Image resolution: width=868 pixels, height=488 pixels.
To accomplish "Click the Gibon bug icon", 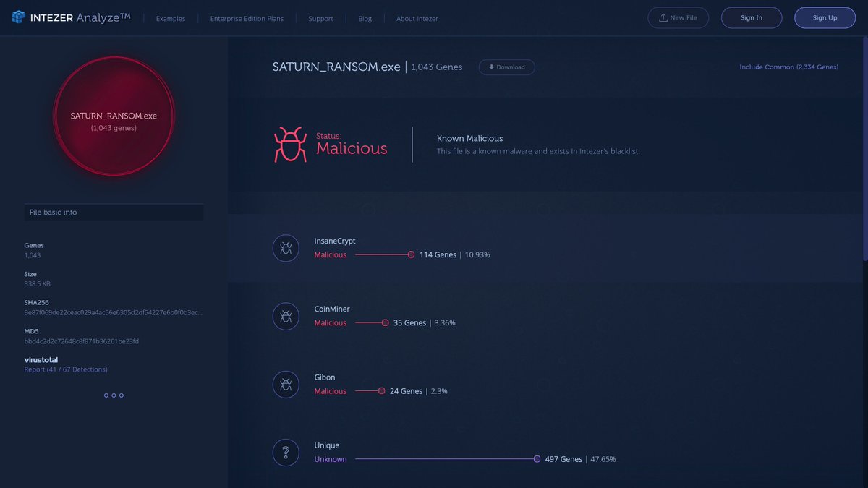I will click(x=286, y=385).
